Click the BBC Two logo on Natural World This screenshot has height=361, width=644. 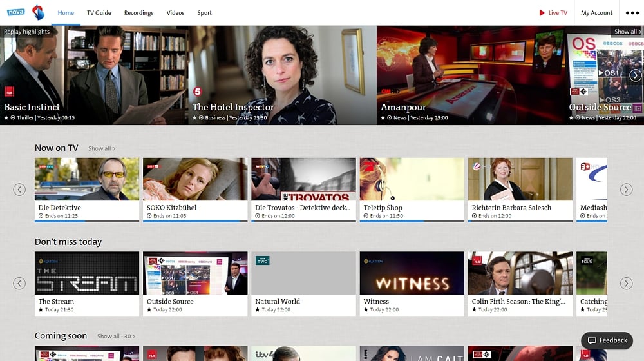coord(263,261)
